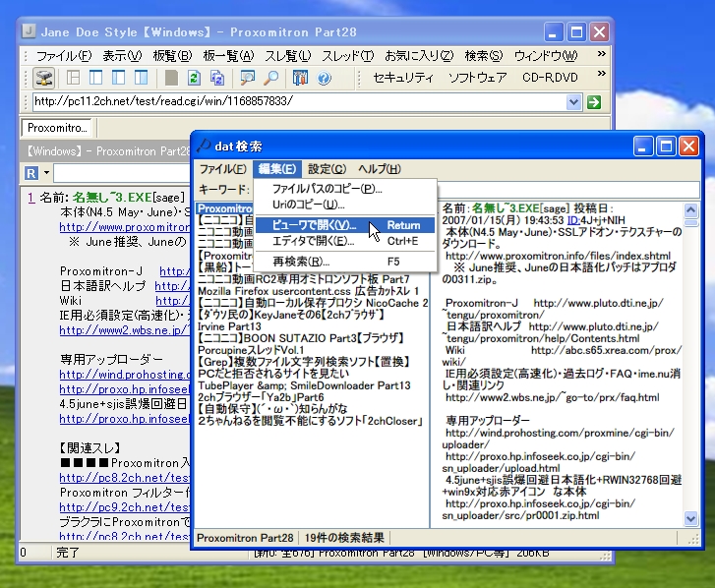715x588 pixels.
Task: Open the http://www2.wbs.ne.jp link in thread
Action: [125, 330]
